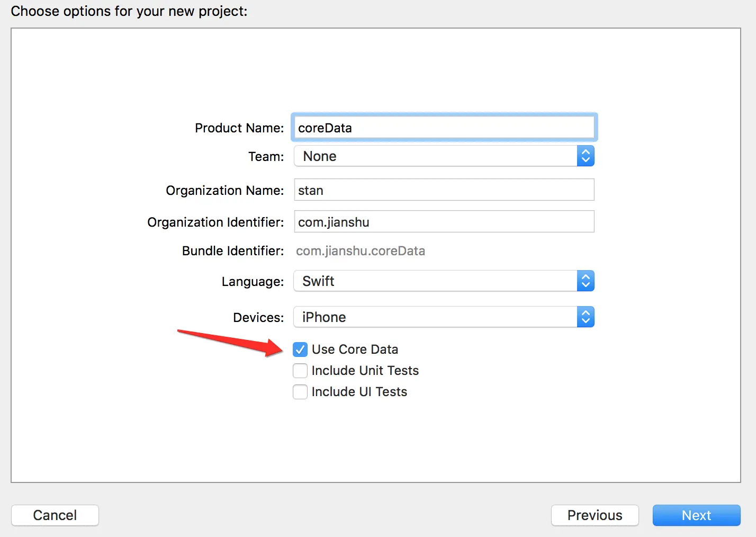Viewport: 756px width, 537px height.
Task: Click the "Bundle Identifier:" label
Action: pyautogui.click(x=233, y=251)
